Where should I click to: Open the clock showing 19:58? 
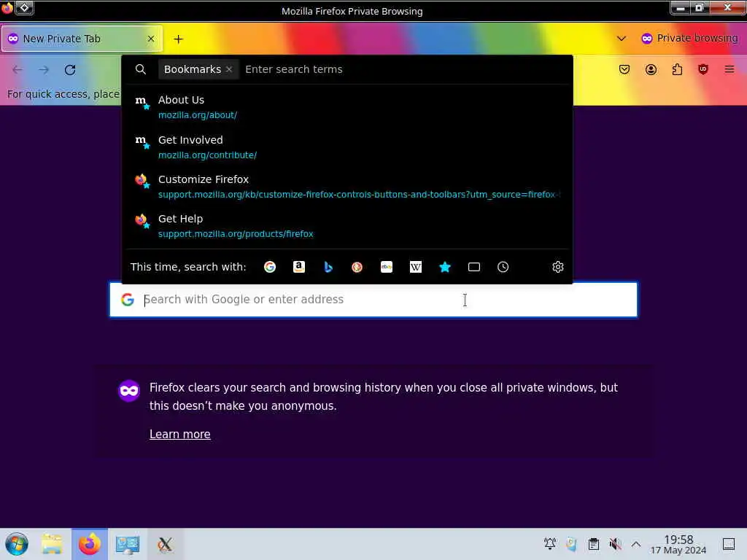pyautogui.click(x=678, y=544)
